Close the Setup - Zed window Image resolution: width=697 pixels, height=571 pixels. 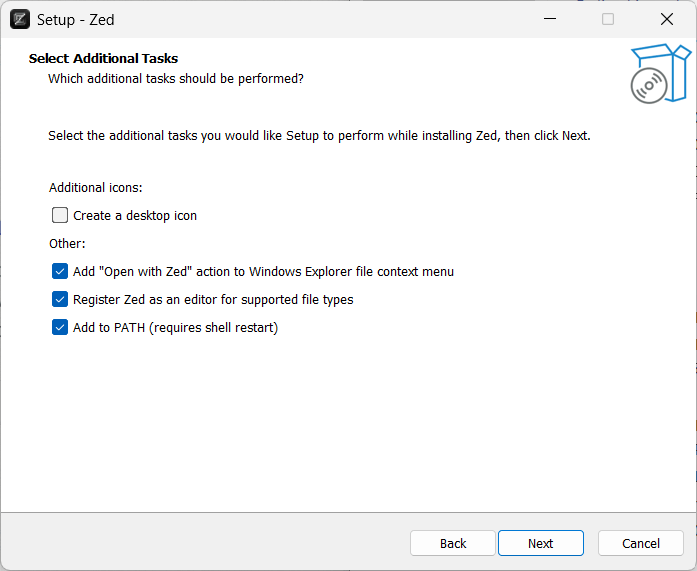pos(667,19)
